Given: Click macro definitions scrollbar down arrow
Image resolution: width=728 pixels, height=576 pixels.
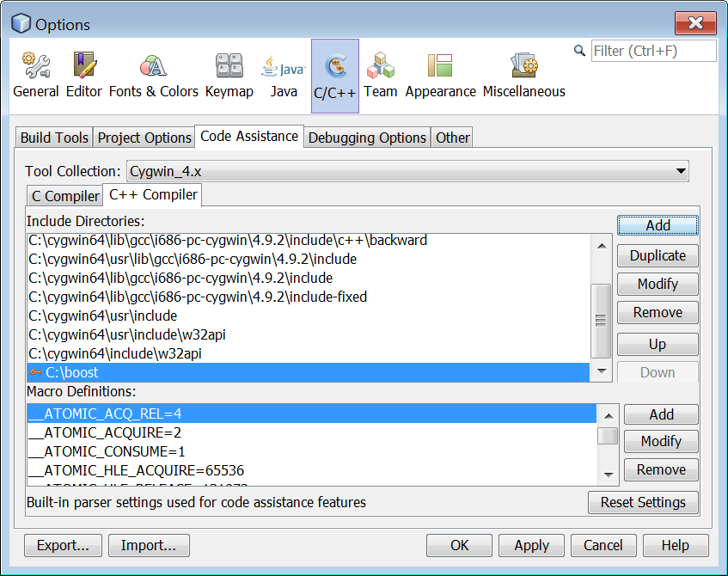Looking at the screenshot, I should tap(609, 475).
